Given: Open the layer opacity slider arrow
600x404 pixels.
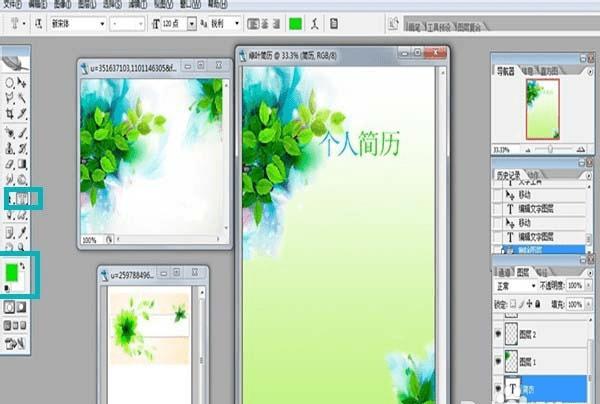Looking at the screenshot, I should [x=589, y=285].
